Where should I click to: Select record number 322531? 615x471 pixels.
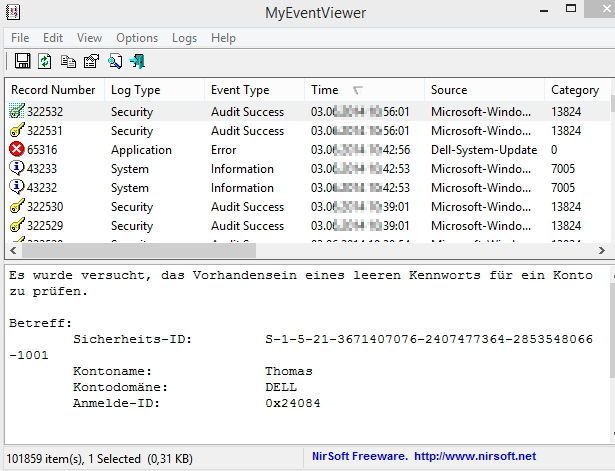click(45, 131)
